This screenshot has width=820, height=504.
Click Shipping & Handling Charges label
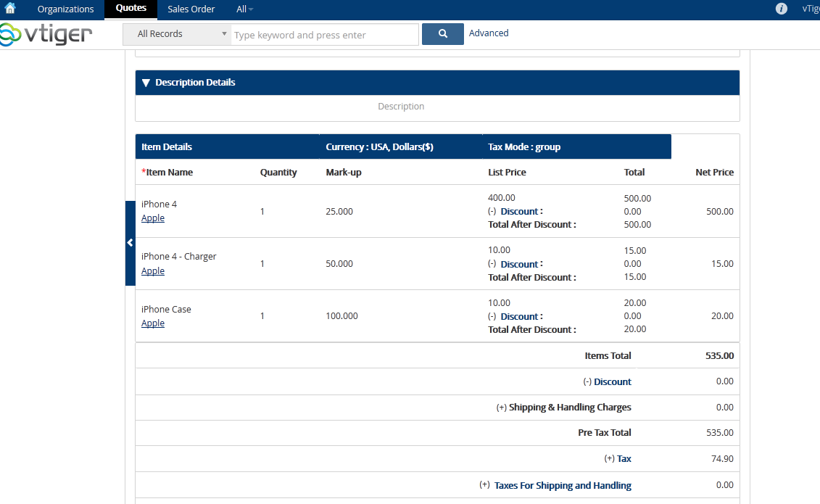pos(570,408)
